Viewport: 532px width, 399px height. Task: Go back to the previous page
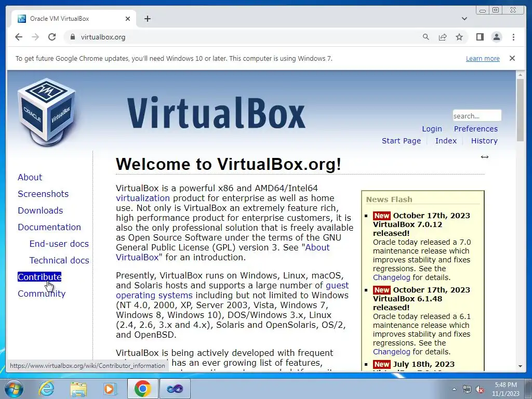[x=19, y=37]
